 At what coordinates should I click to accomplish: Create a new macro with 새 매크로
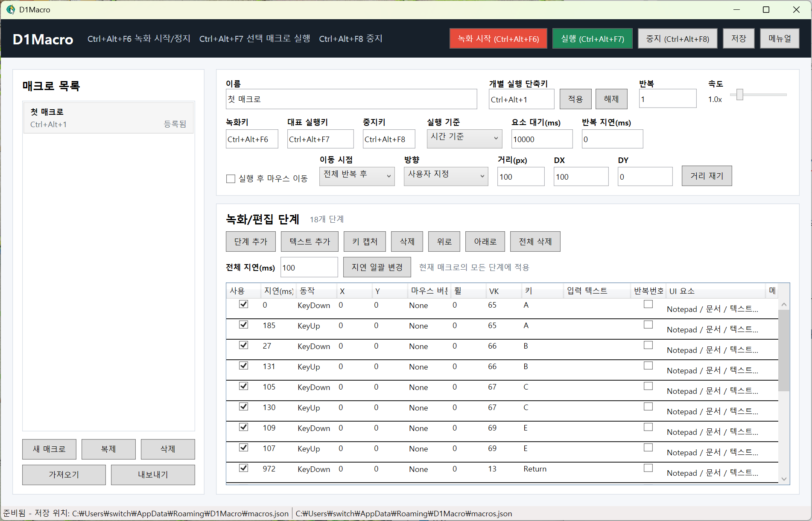click(49, 449)
